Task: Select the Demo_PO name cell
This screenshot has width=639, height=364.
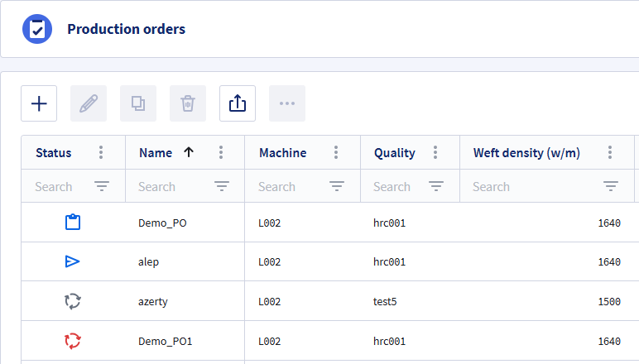Action: click(162, 223)
